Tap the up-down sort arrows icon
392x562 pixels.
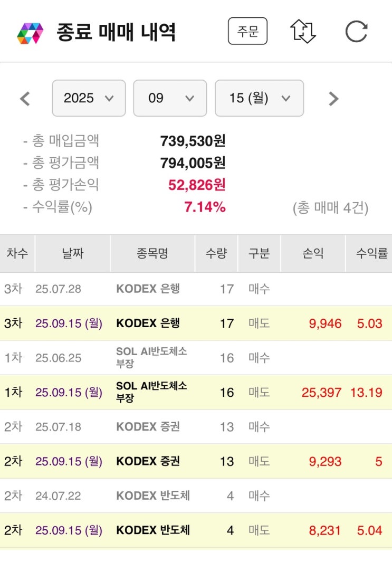click(x=303, y=32)
